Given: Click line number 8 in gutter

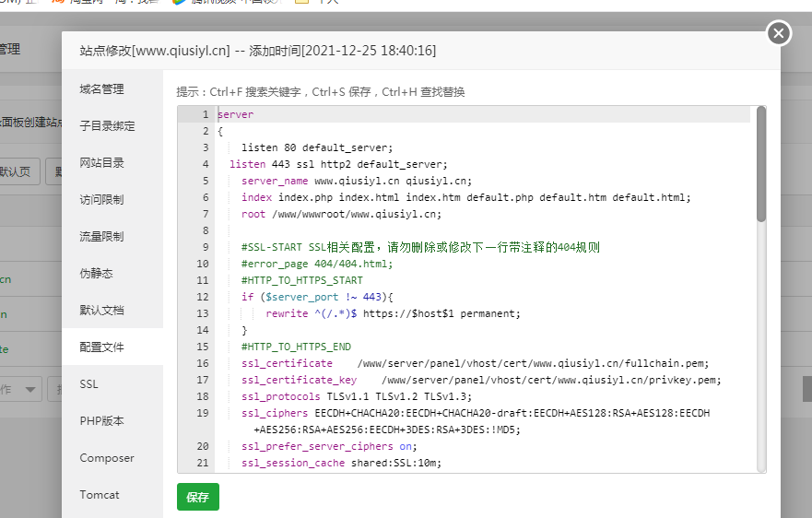Looking at the screenshot, I should [x=206, y=230].
